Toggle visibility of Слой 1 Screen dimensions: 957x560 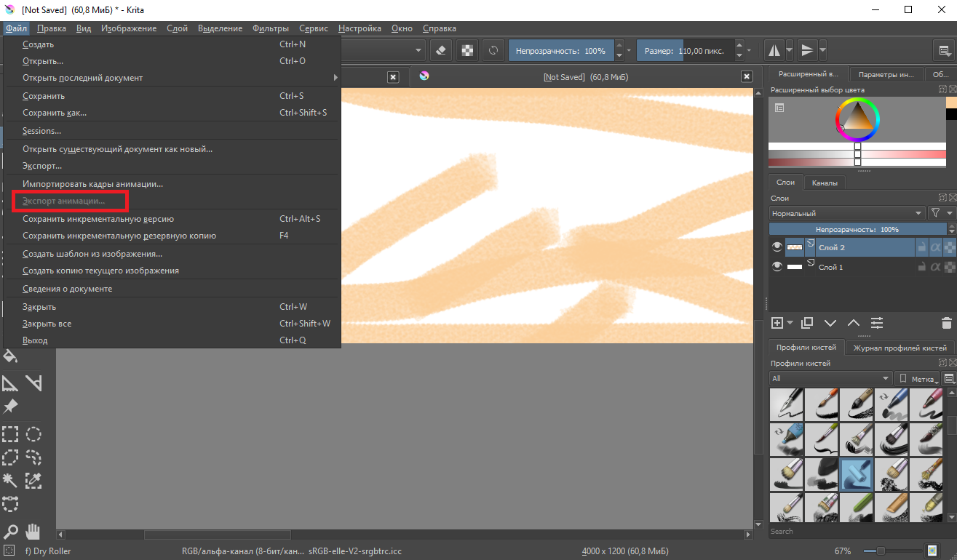coord(777,267)
